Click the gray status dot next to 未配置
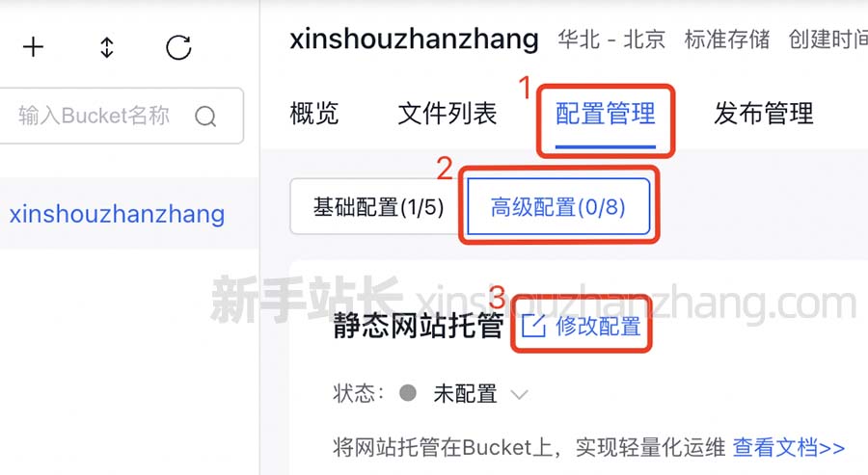 pos(408,393)
